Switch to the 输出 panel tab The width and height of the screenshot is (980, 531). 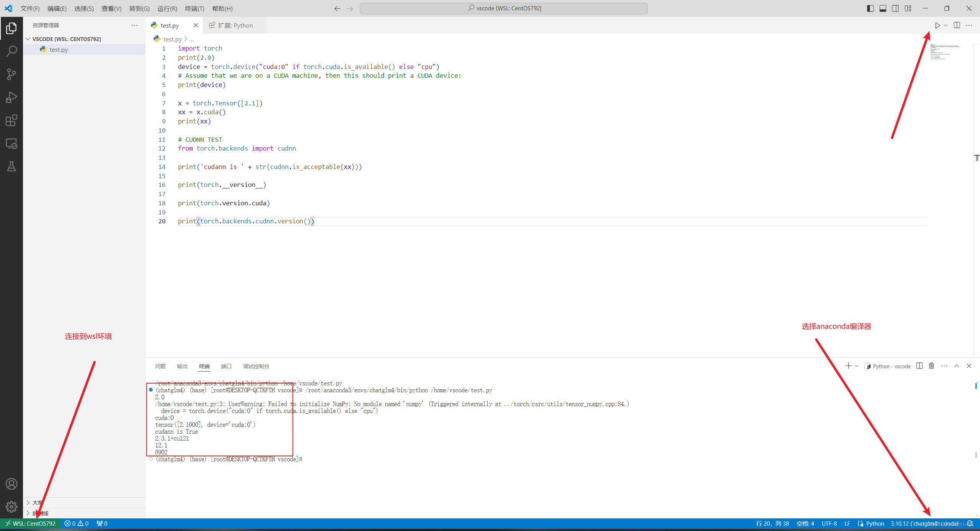point(182,366)
